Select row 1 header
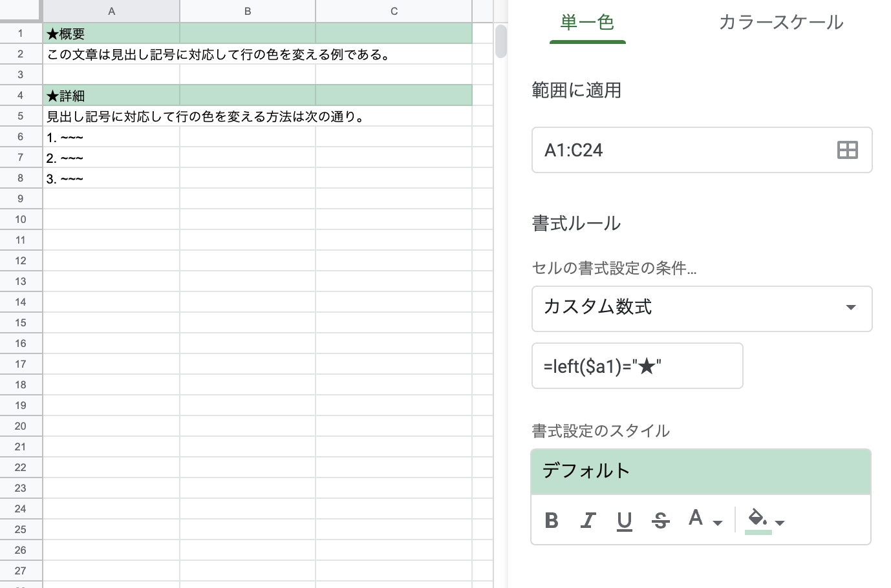This screenshot has width=891, height=588. pos(21,33)
